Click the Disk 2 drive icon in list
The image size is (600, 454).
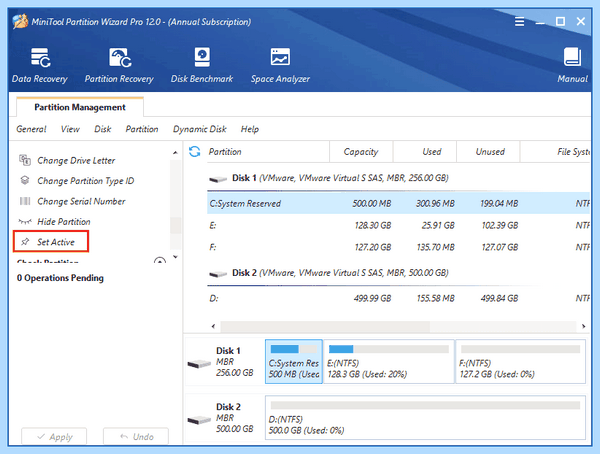pos(218,274)
